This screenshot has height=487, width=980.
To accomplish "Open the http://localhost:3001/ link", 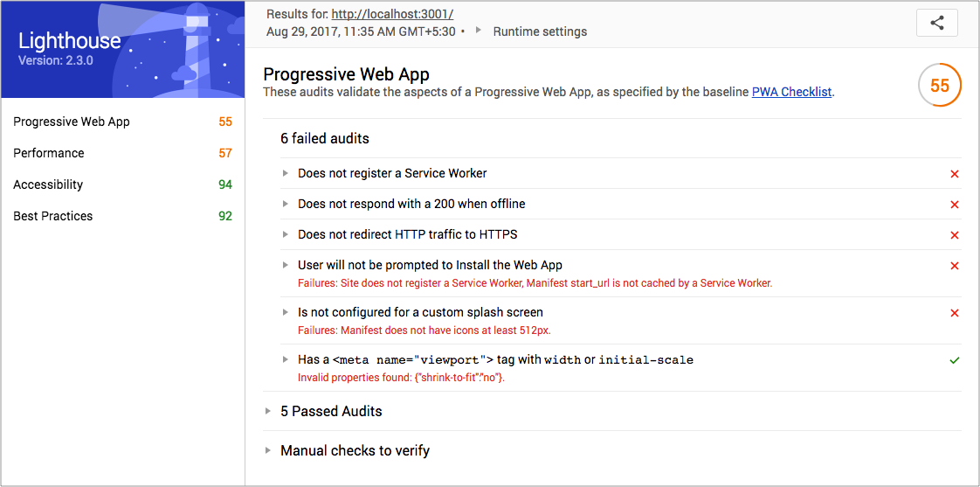I will tap(392, 14).
